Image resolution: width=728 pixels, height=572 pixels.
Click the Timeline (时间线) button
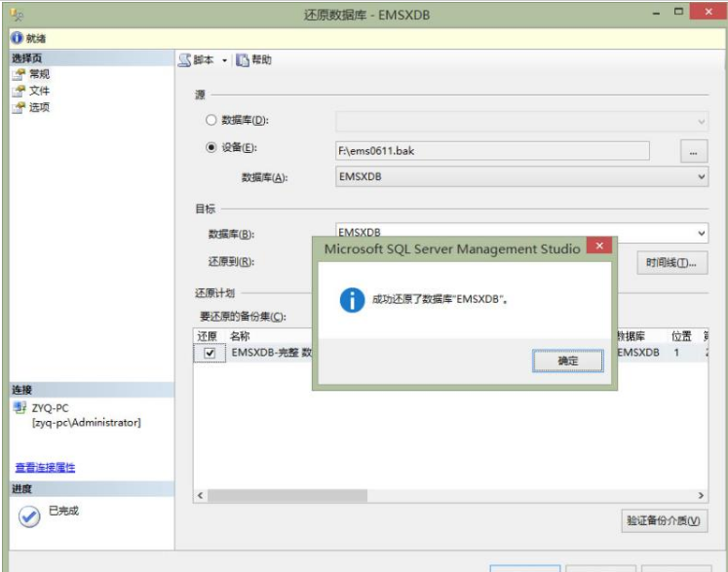(671, 263)
